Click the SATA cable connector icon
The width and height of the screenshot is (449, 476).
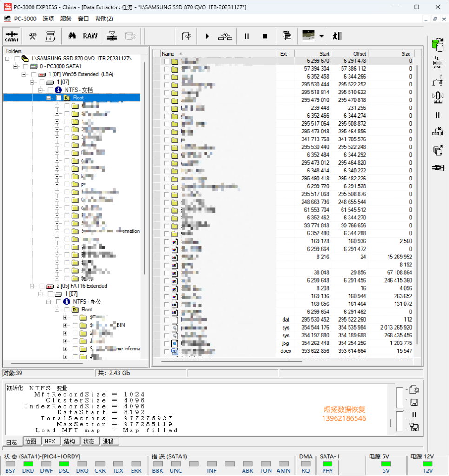tap(438, 167)
